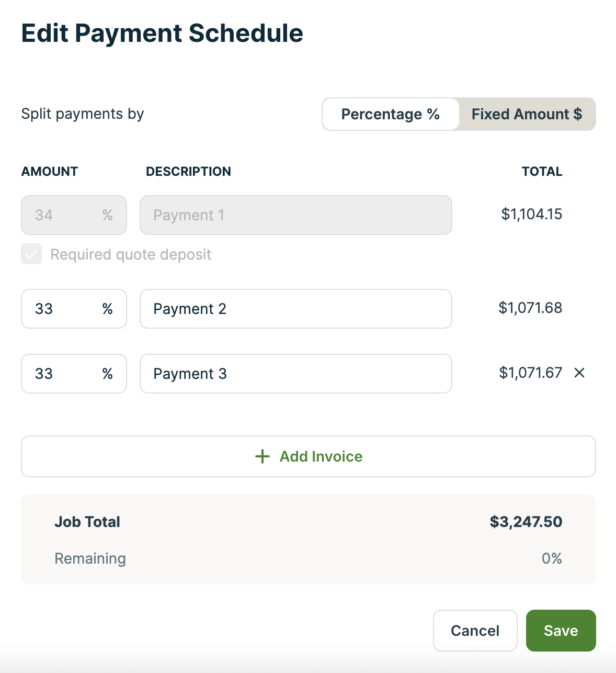Image resolution: width=616 pixels, height=673 pixels.
Task: Click the Edit Payment Schedule heading
Action: [162, 33]
